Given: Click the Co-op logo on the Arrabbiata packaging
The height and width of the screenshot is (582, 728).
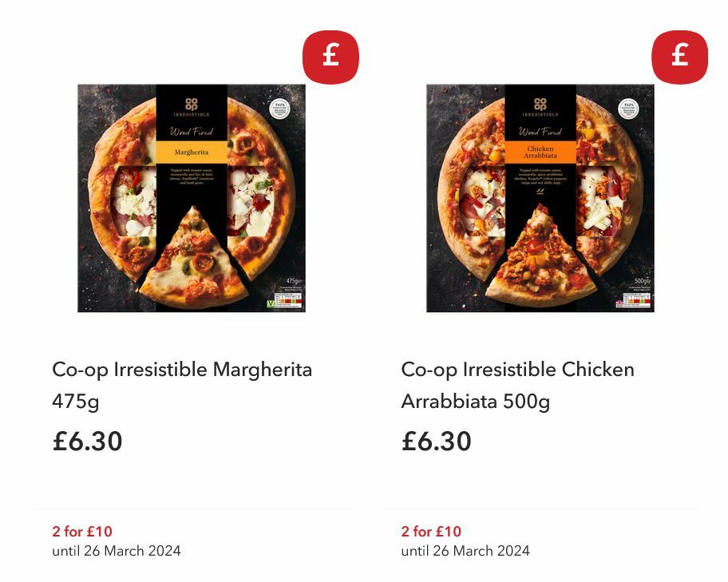Looking at the screenshot, I should (x=540, y=103).
